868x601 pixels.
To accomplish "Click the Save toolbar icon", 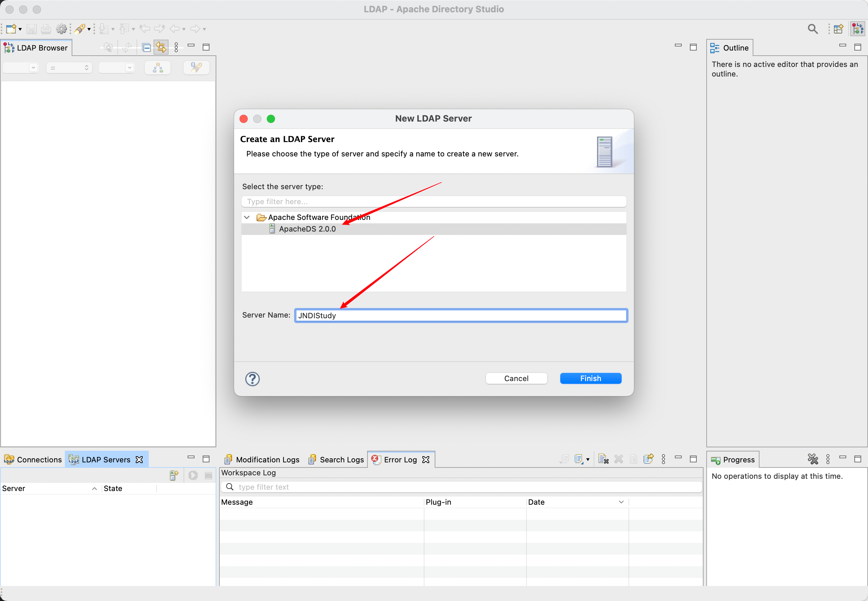I will (x=32, y=29).
